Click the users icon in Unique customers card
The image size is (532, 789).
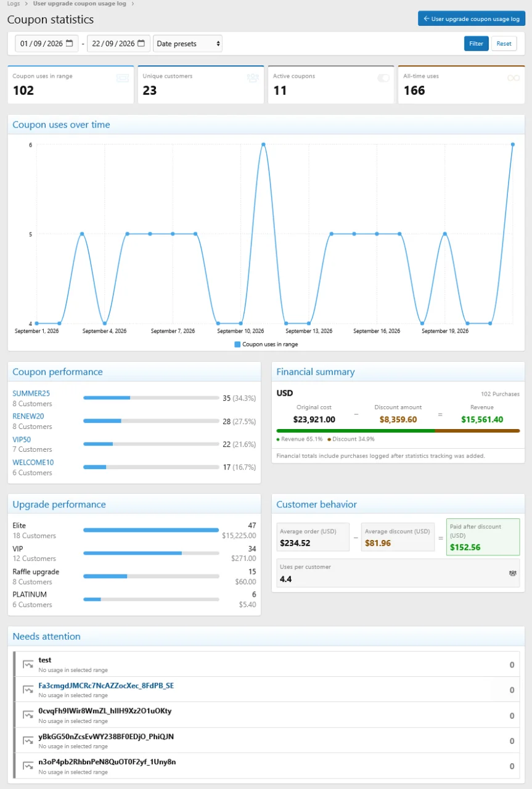(253, 78)
